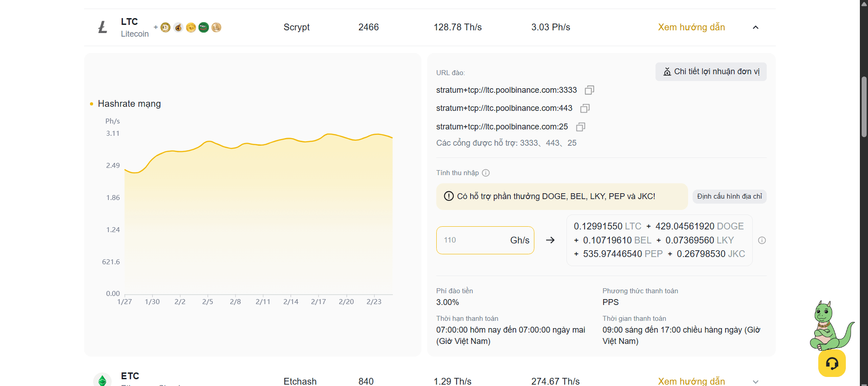Click Định cấu hình địa chỉ button

click(x=729, y=196)
